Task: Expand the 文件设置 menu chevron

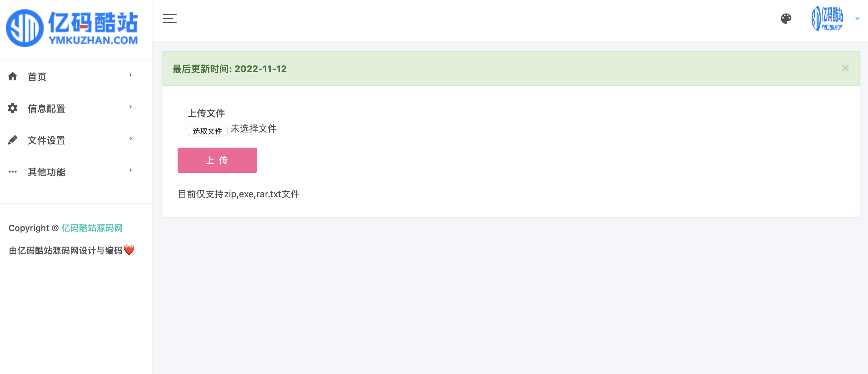Action: click(x=131, y=138)
